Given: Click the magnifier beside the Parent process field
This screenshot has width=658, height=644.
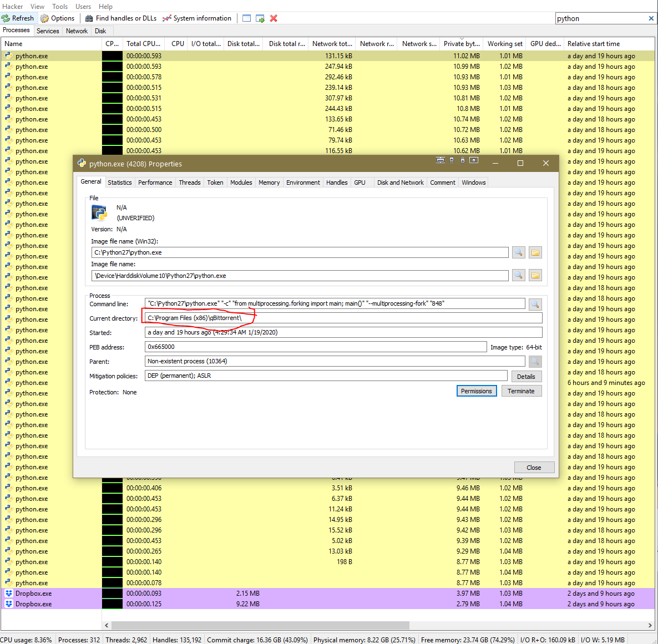Looking at the screenshot, I should coord(534,361).
